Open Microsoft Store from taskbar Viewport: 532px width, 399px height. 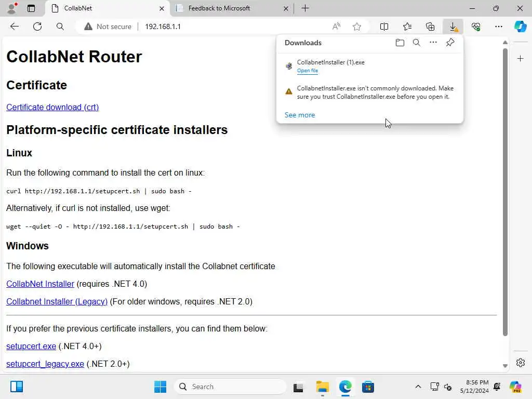[368, 387]
